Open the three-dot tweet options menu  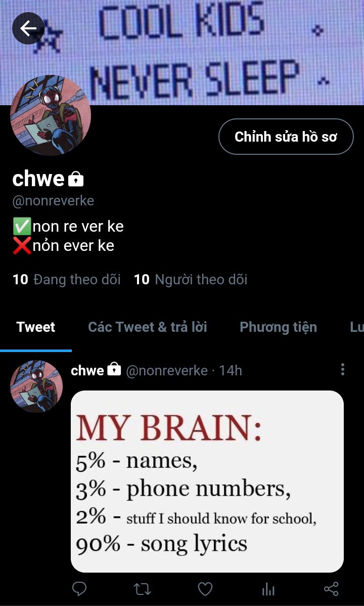pyautogui.click(x=342, y=369)
